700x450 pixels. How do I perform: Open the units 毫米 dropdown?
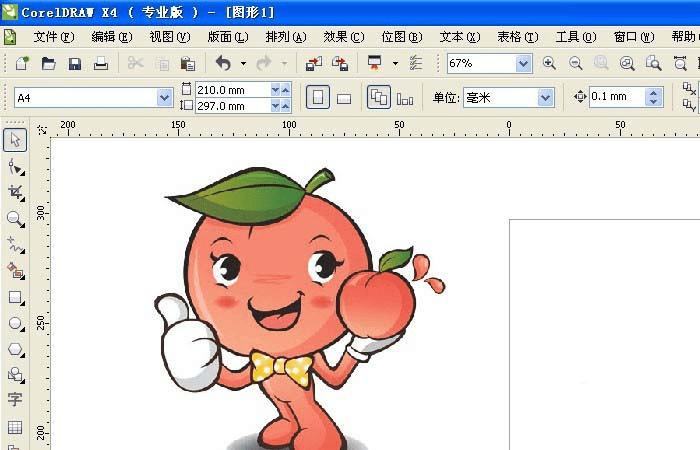[x=545, y=98]
